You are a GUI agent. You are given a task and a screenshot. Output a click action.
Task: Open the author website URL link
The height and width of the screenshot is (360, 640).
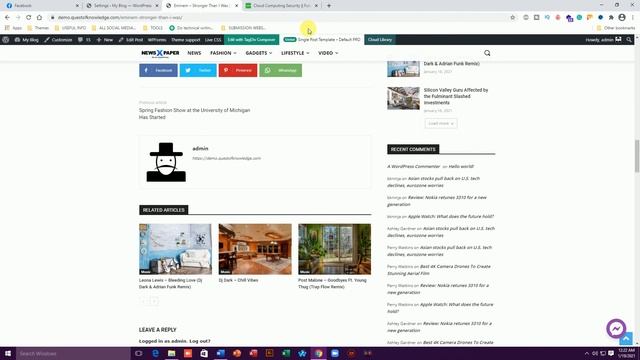(x=227, y=158)
